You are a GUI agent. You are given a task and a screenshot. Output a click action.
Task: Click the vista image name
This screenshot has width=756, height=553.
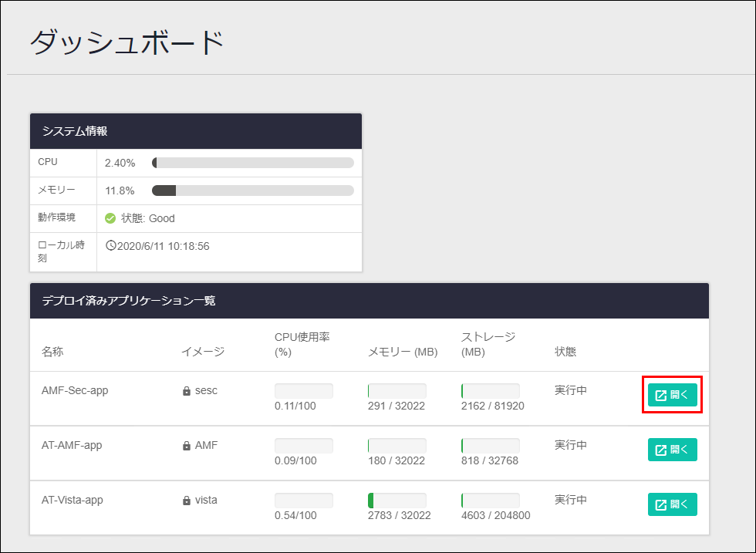click(x=206, y=500)
